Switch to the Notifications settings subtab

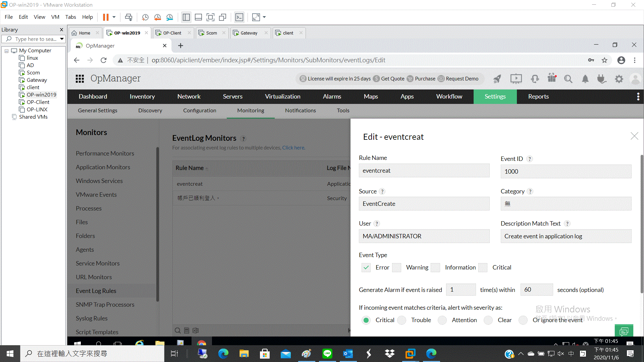[x=300, y=111]
